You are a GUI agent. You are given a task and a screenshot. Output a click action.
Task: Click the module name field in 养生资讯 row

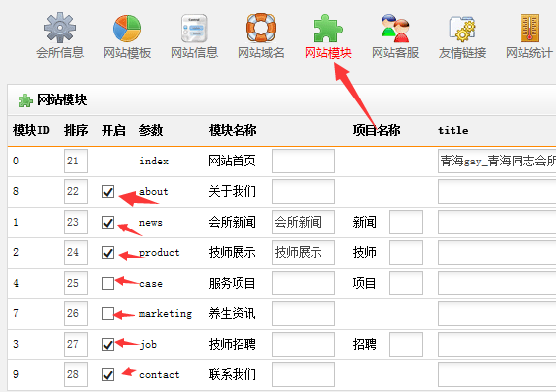[304, 313]
